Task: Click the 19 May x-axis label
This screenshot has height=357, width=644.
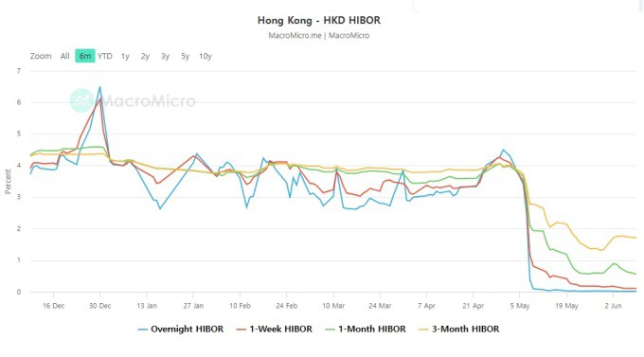Action: [x=566, y=306]
